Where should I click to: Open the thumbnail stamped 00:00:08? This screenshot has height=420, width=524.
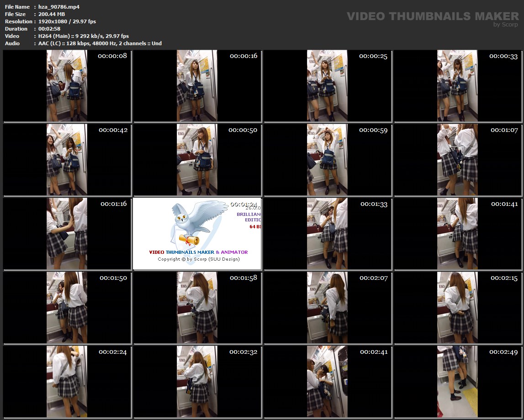point(67,86)
